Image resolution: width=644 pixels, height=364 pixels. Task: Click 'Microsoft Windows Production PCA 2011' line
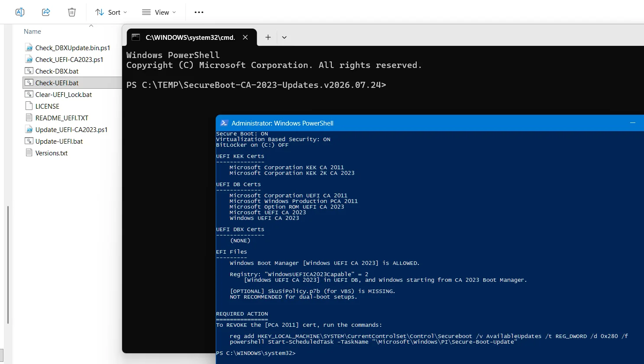pos(294,201)
